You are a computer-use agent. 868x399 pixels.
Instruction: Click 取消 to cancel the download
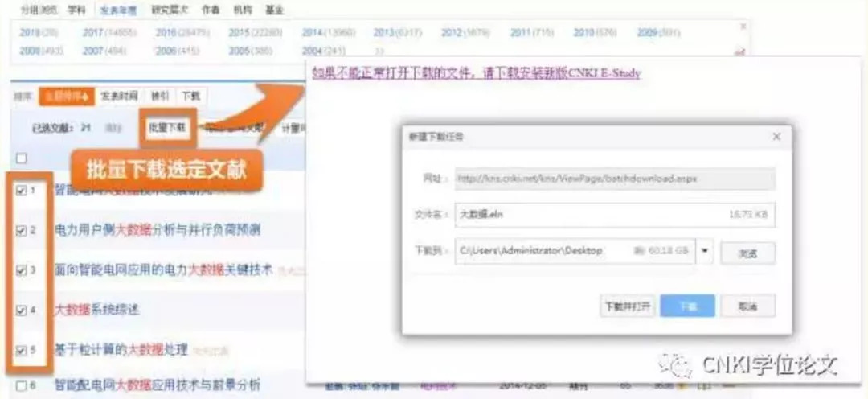click(747, 306)
